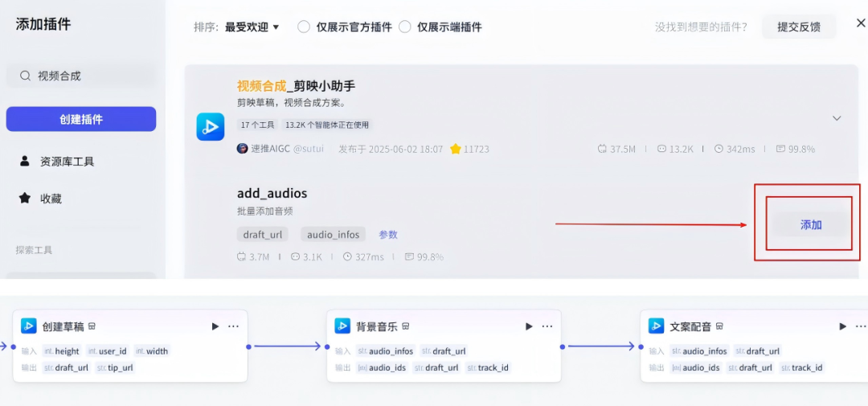Click the 提交反馈 button
Image resolution: width=868 pixels, height=406 pixels.
click(x=799, y=27)
